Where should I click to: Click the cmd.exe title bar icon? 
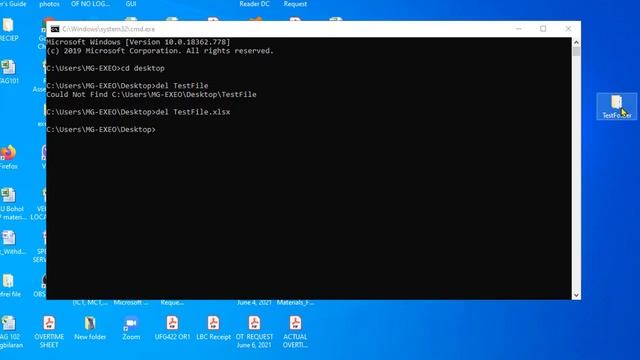(55, 29)
